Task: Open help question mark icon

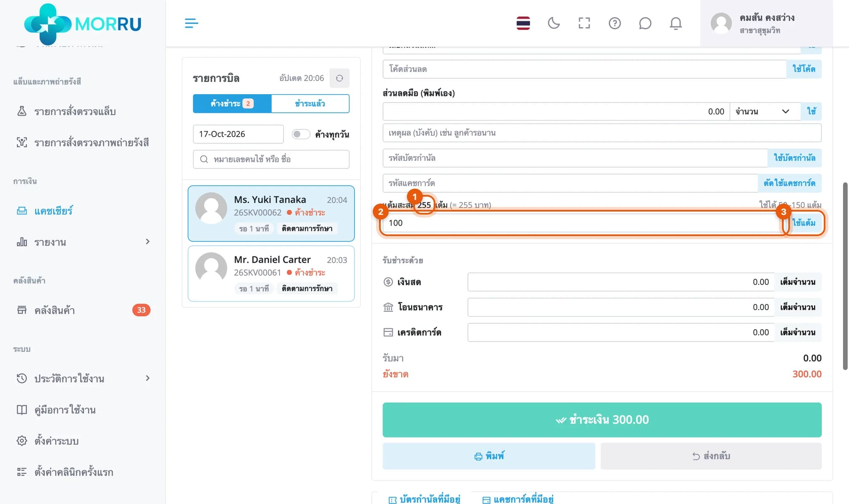Action: point(615,23)
